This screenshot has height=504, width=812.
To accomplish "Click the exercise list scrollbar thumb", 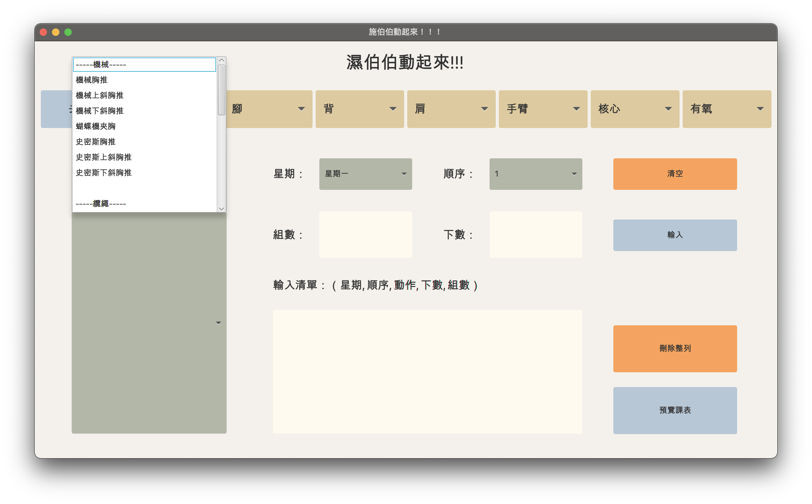I will click(x=222, y=90).
